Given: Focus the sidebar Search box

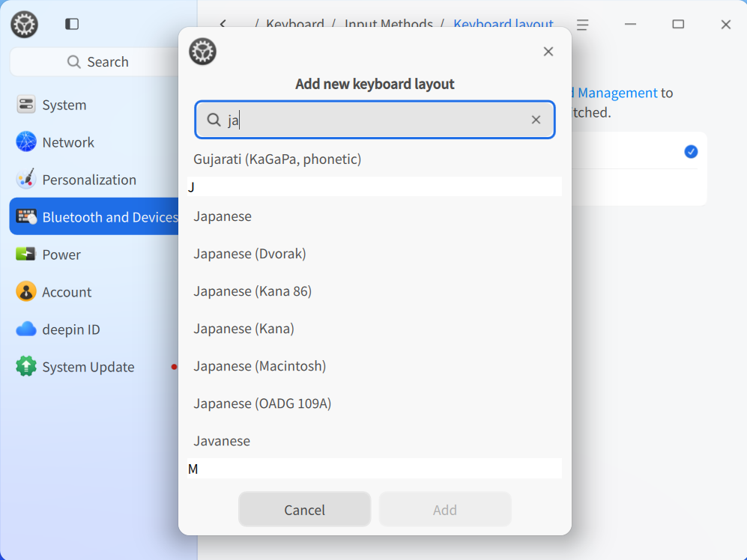Looking at the screenshot, I should (x=94, y=62).
